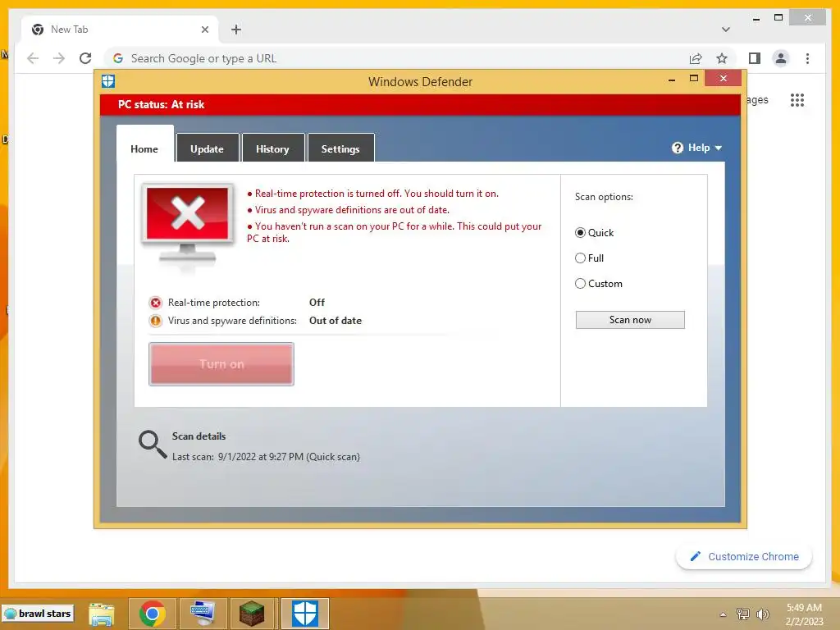
Task: Click the Scan details heading
Action: (x=199, y=436)
